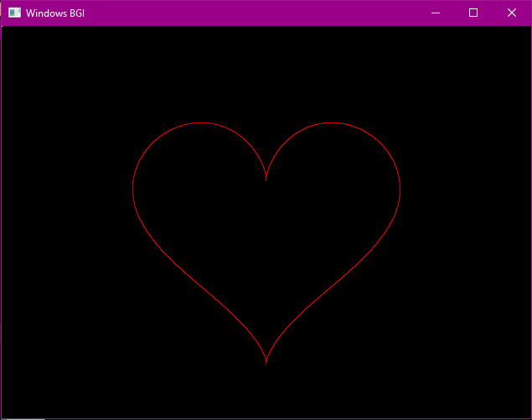Maximize the Windows BGI window

coord(473,13)
